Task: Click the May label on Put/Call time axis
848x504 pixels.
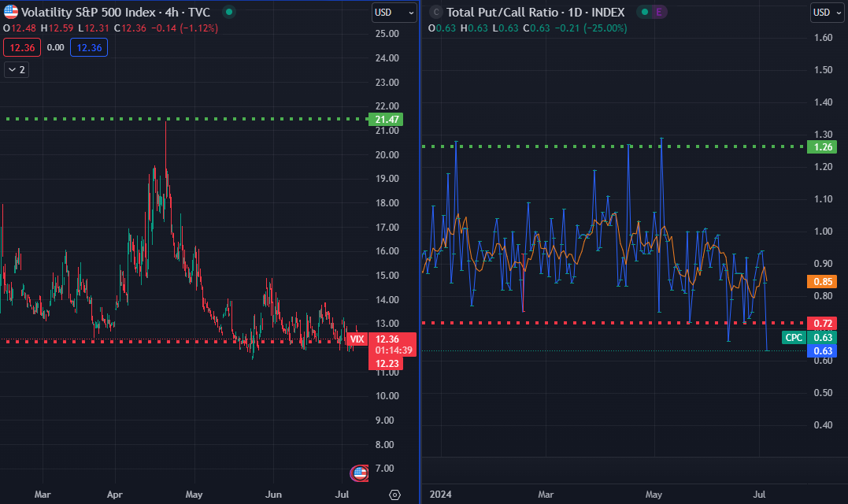Action: pyautogui.click(x=654, y=495)
